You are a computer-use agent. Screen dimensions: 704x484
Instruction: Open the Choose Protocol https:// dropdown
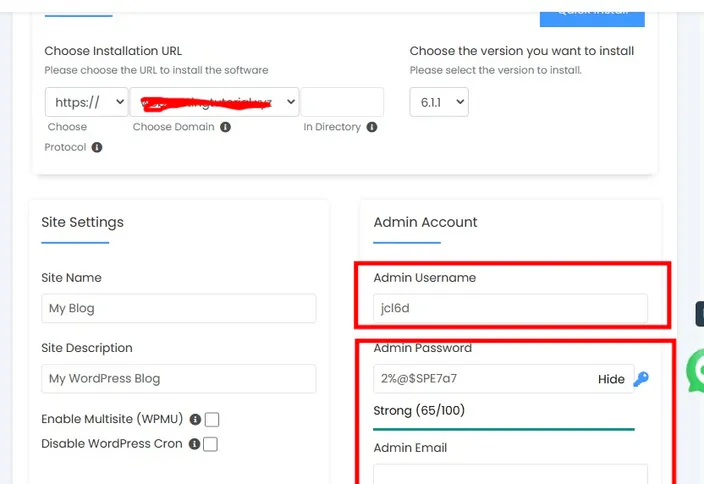(87, 102)
